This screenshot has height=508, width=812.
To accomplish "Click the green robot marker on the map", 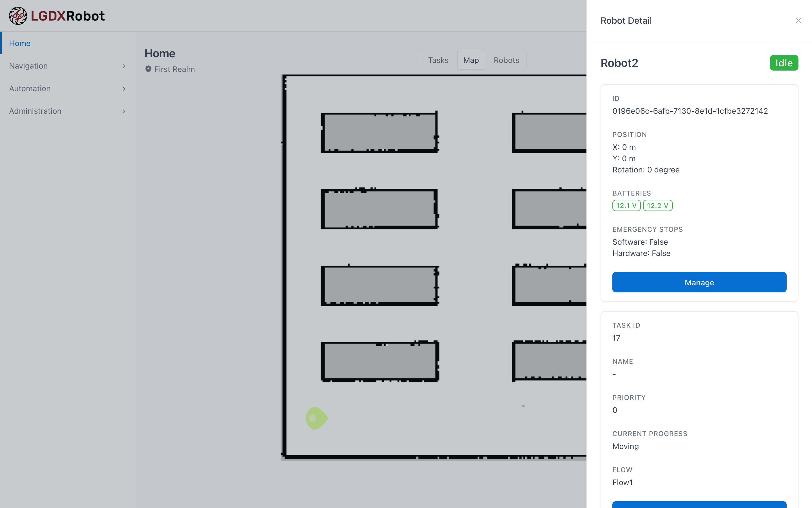I will click(x=316, y=418).
